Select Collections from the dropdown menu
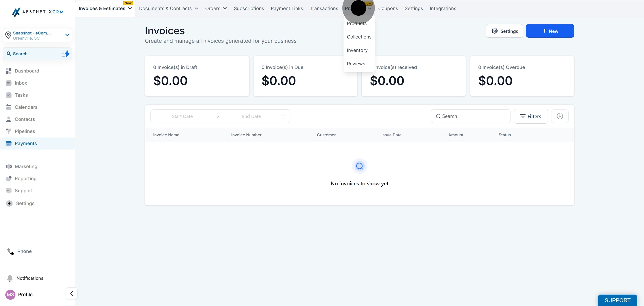Screen dimensions: 644x306 359,37
